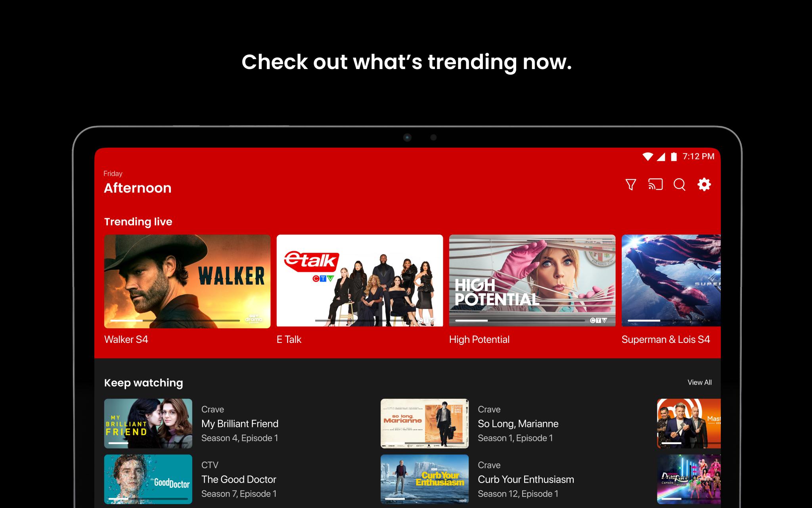812x508 pixels.
Task: Click 'Crave' label above So Long, Marianne
Action: pos(489,409)
